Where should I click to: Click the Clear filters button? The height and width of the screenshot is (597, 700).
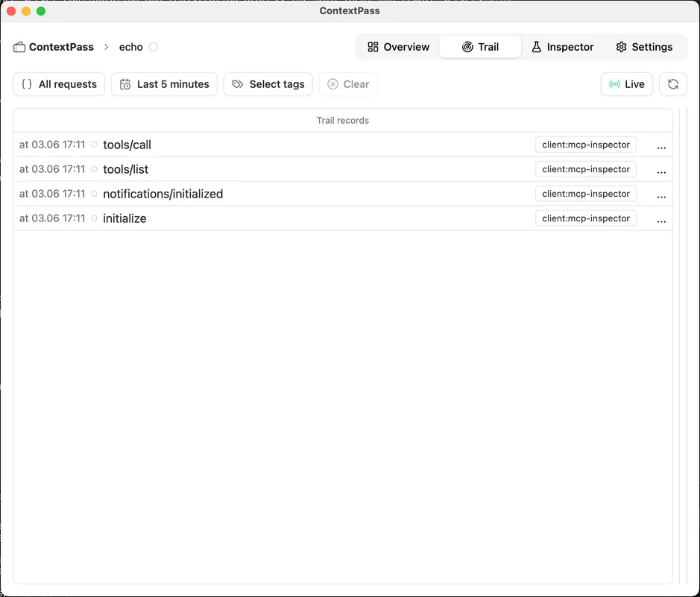[347, 84]
